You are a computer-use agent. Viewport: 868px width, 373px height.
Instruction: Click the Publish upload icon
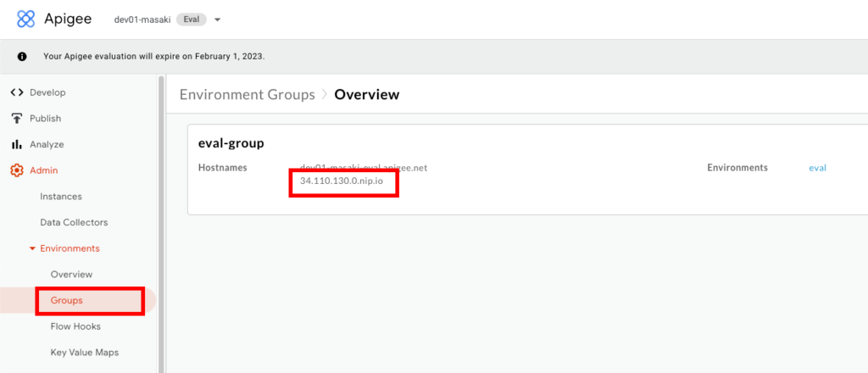(x=16, y=119)
